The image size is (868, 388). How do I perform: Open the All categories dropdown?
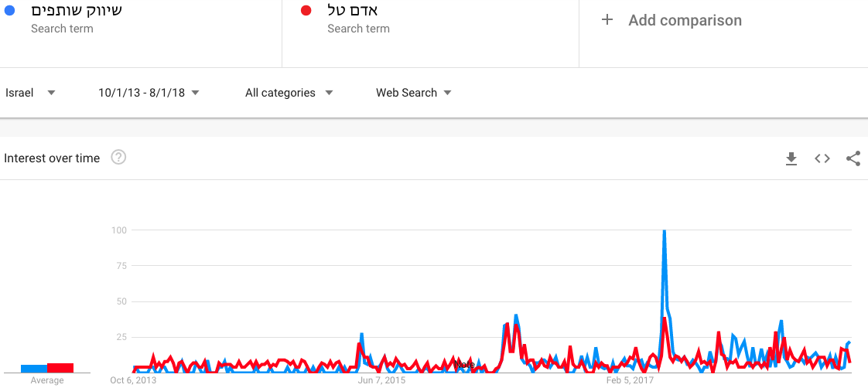click(x=289, y=93)
